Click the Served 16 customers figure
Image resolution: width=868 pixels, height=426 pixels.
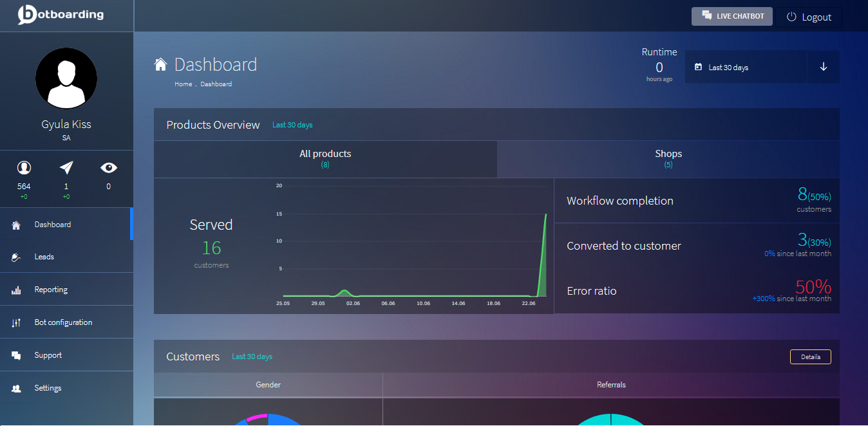[x=211, y=244]
